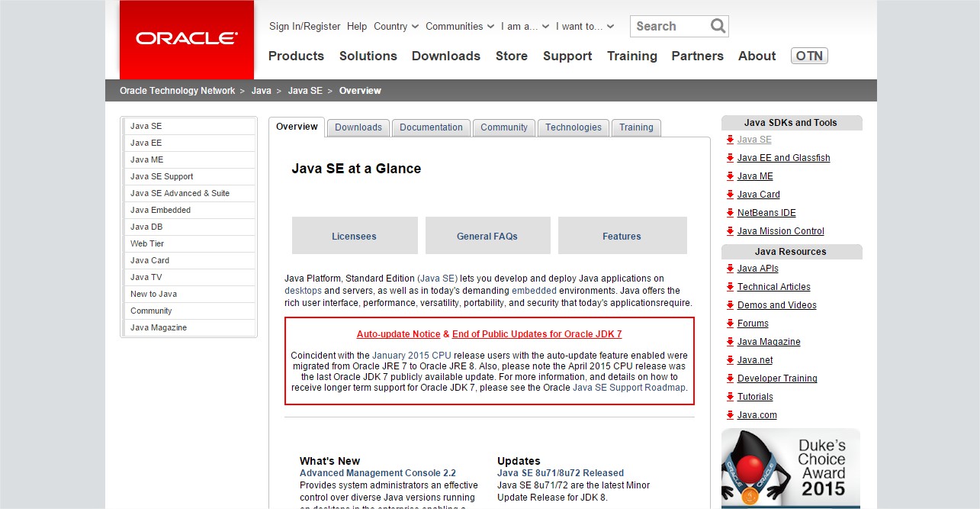980x509 pixels.
Task: Open the Java SE Support Roadmap link
Action: 629,388
